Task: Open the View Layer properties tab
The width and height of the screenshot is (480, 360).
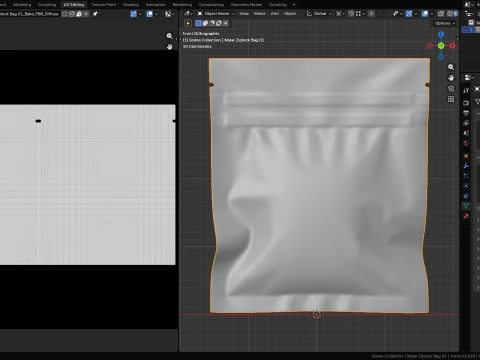Action: coord(466,123)
